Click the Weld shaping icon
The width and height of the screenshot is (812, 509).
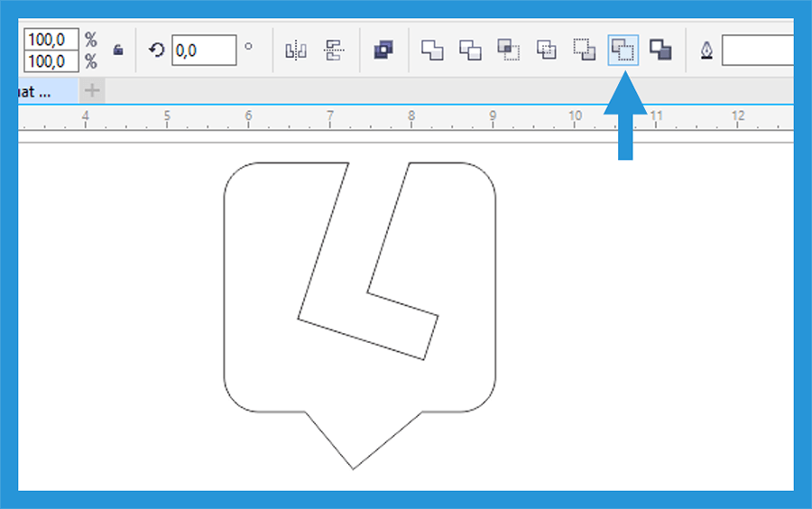pyautogui.click(x=432, y=50)
